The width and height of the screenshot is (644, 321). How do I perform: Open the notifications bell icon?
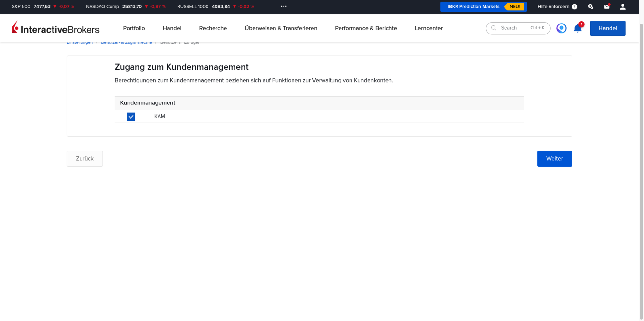click(x=578, y=28)
